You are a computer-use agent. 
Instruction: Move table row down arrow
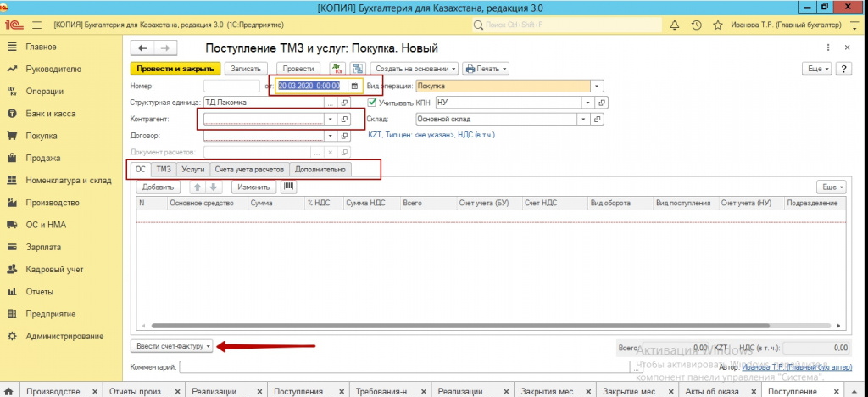click(212, 187)
